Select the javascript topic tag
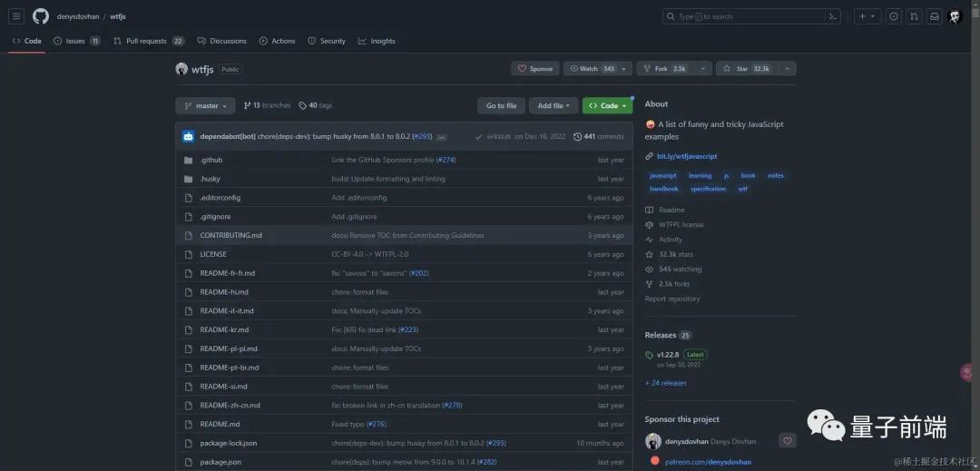980x471 pixels. (x=663, y=176)
